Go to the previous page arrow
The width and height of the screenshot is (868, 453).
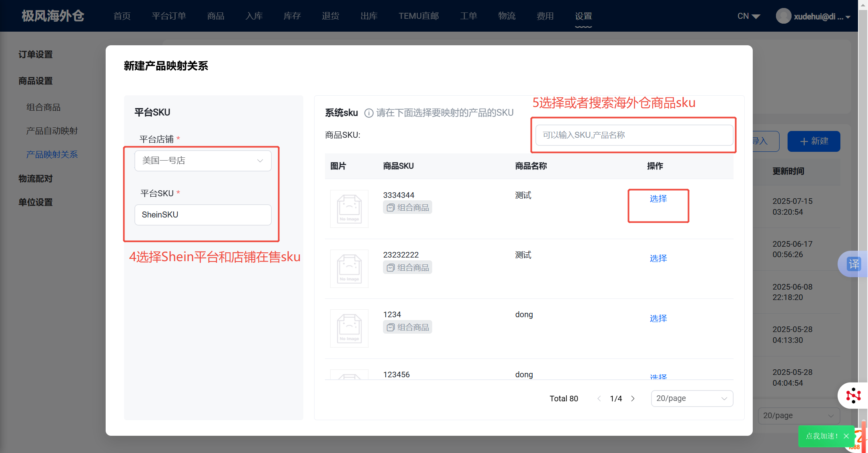pyautogui.click(x=599, y=399)
